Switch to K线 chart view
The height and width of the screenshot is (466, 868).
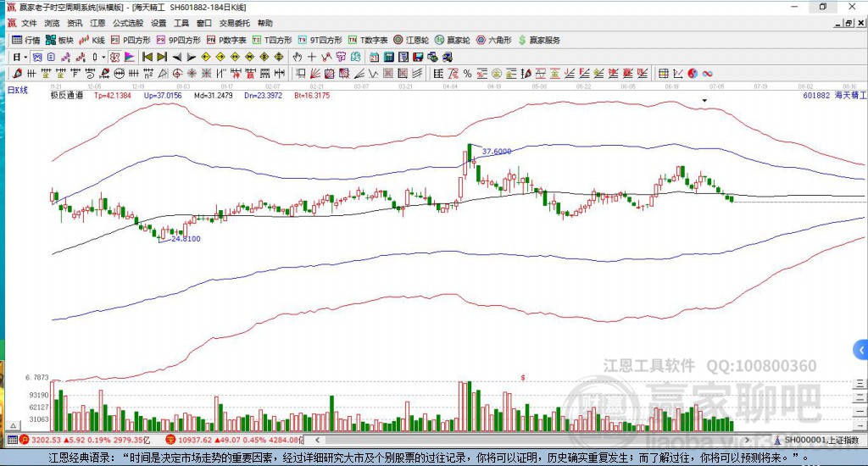[92, 40]
